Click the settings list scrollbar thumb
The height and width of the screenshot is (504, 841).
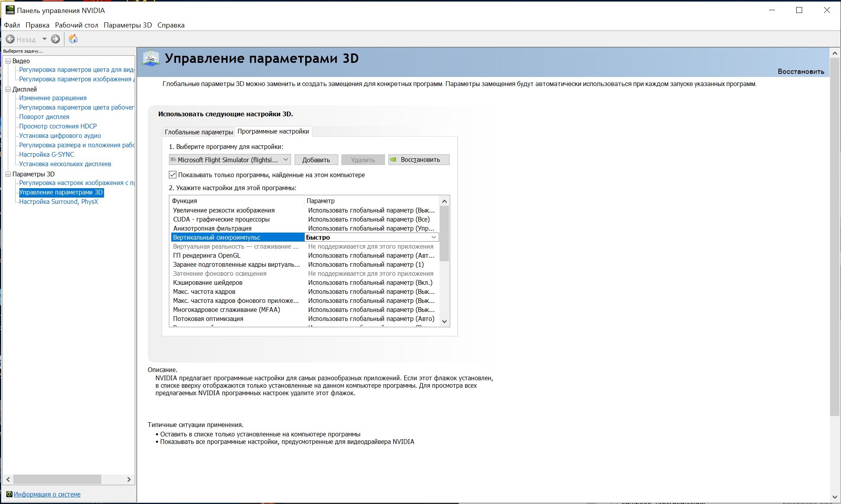[444, 233]
